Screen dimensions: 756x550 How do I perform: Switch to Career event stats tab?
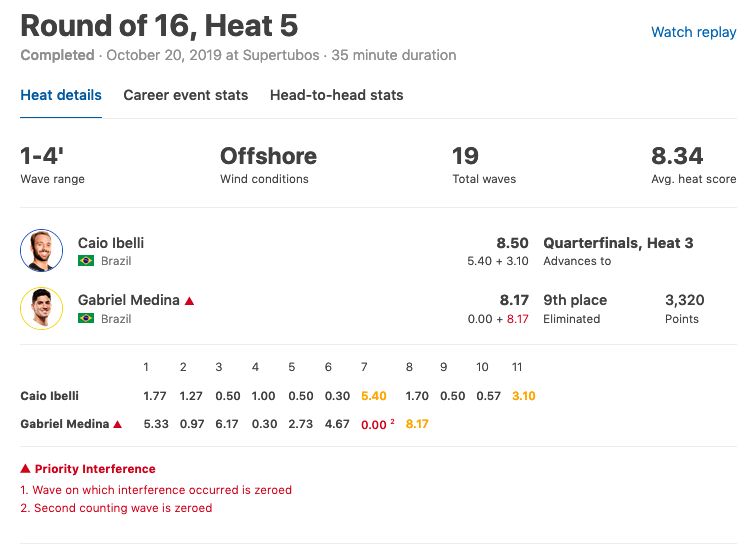click(186, 95)
